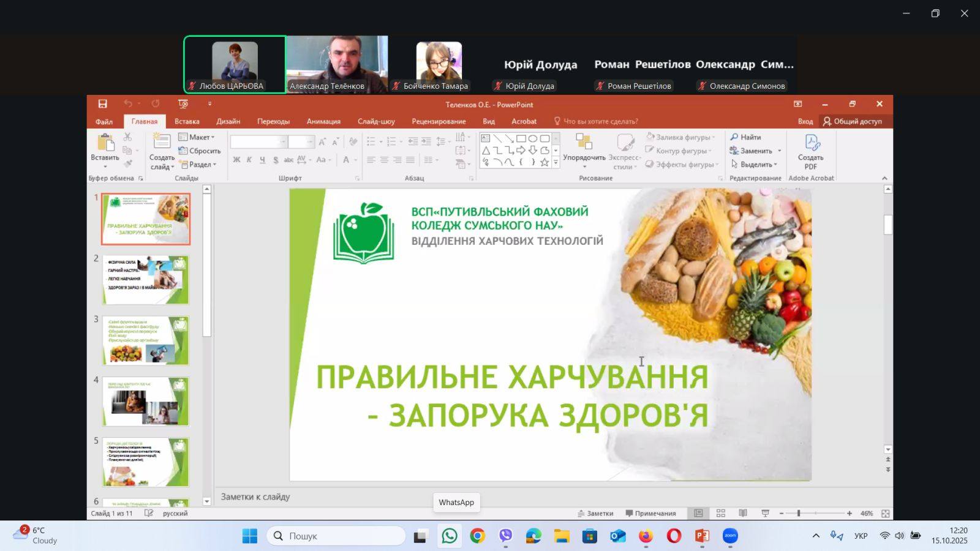Select the star shape in shapes gallery
The width and height of the screenshot is (980, 551).
(x=544, y=162)
